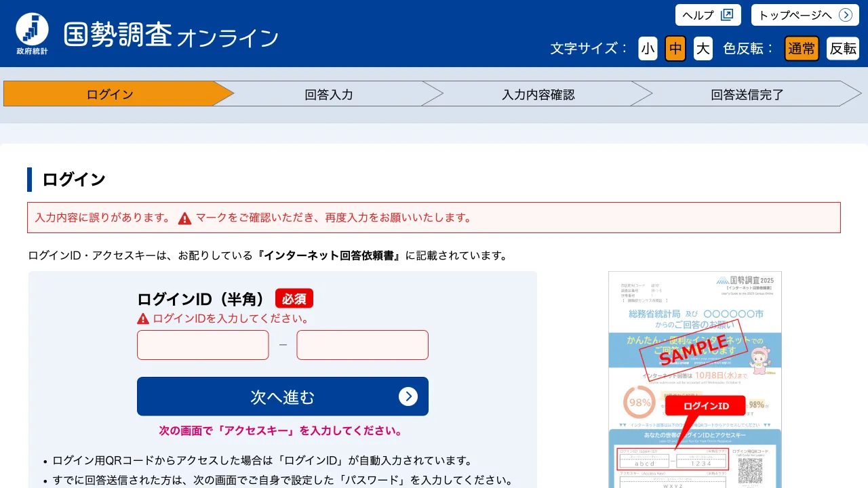Image resolution: width=868 pixels, height=488 pixels.
Task: Click the white arrow chevron on 次へ進む
Action: click(409, 396)
